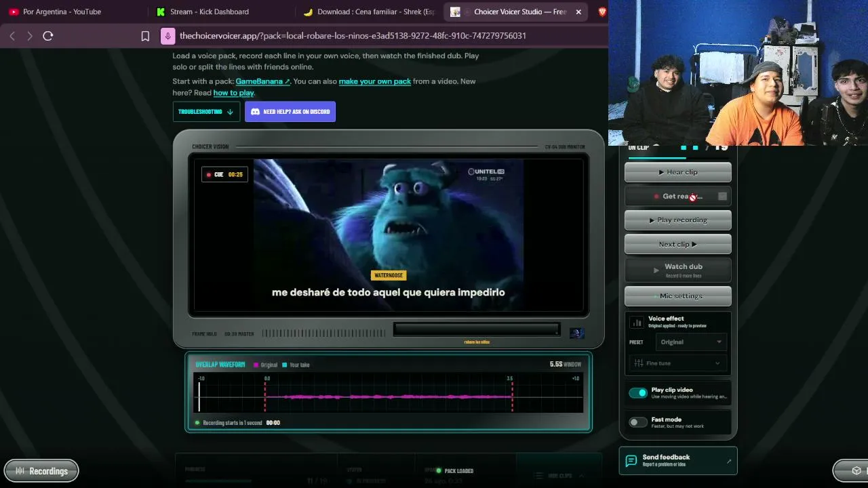
Task: Click the browser back arrow
Action: [x=12, y=36]
